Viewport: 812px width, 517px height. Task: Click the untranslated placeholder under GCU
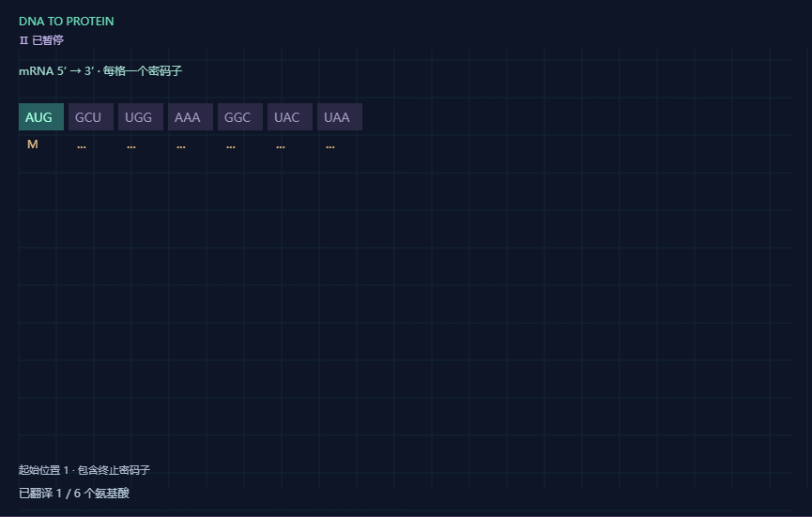click(x=82, y=146)
